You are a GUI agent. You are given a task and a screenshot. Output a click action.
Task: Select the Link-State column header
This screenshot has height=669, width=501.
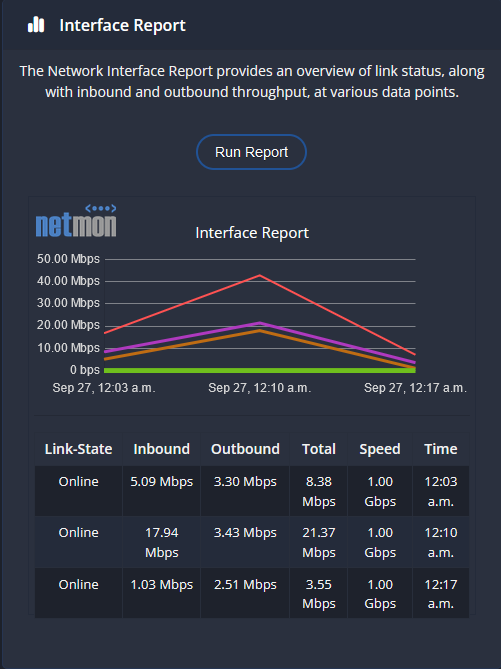pos(79,449)
